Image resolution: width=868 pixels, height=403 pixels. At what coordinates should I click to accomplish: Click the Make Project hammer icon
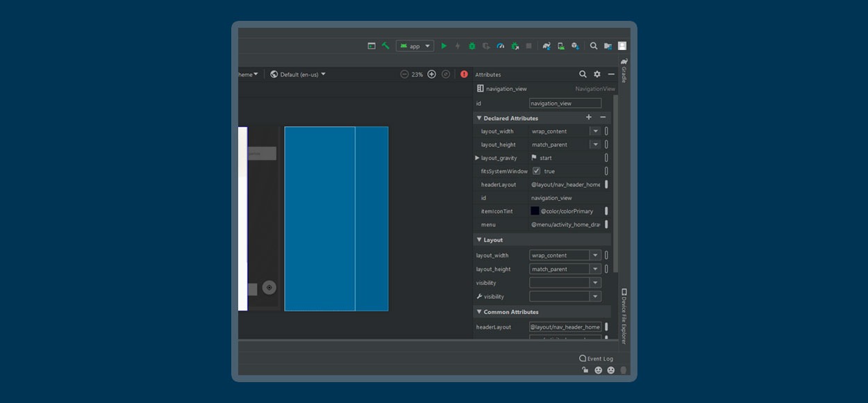click(385, 46)
